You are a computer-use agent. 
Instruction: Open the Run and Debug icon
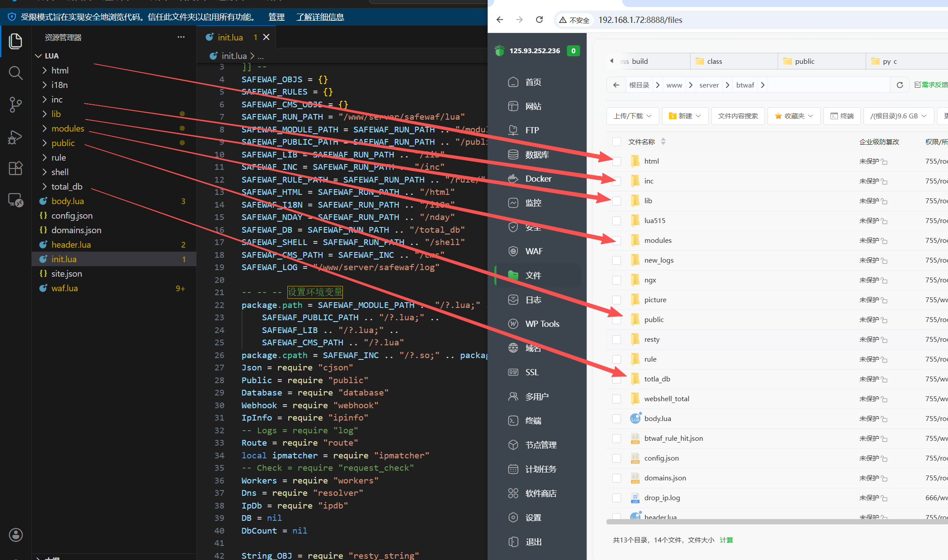coord(15,137)
